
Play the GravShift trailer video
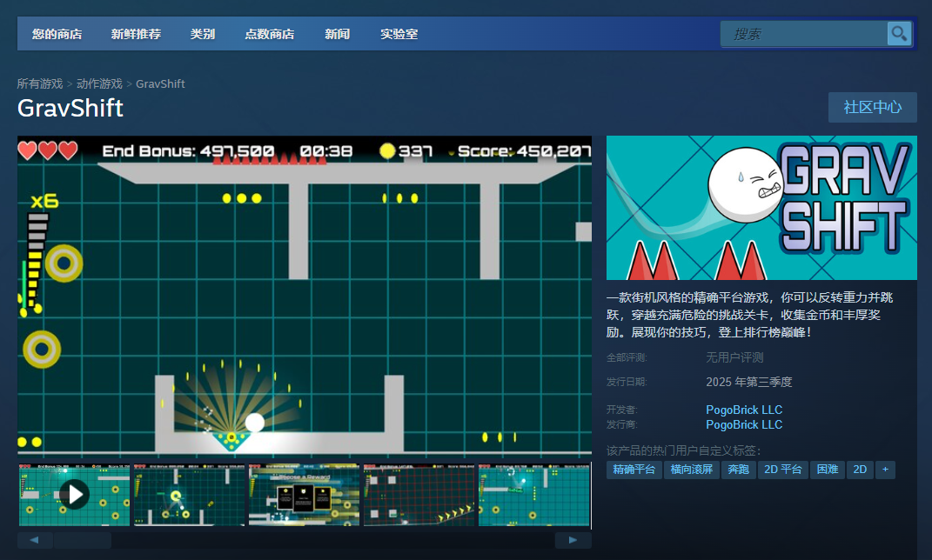click(x=74, y=494)
